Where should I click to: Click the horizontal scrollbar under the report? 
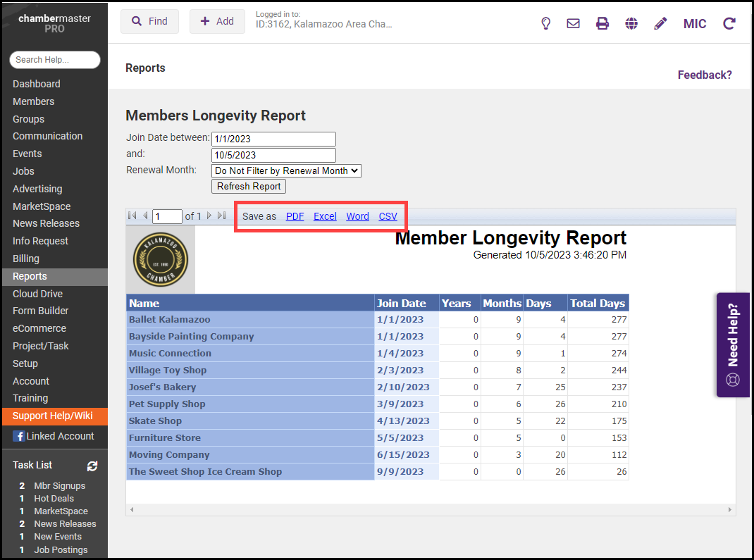(x=431, y=509)
